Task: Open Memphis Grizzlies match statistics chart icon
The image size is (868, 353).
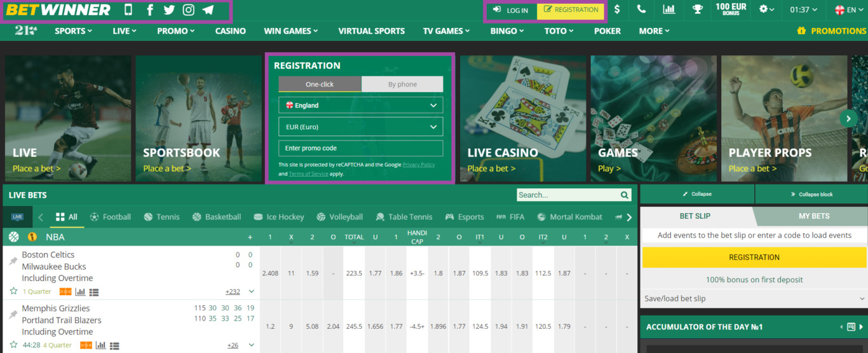Action: click(x=100, y=345)
